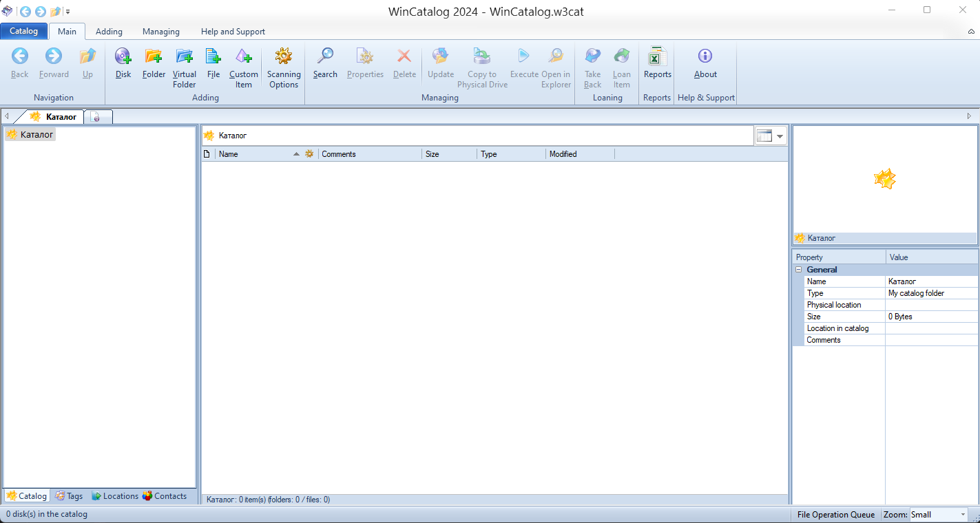Switch to the Adding ribbon tab
The image size is (980, 523).
click(x=109, y=32)
